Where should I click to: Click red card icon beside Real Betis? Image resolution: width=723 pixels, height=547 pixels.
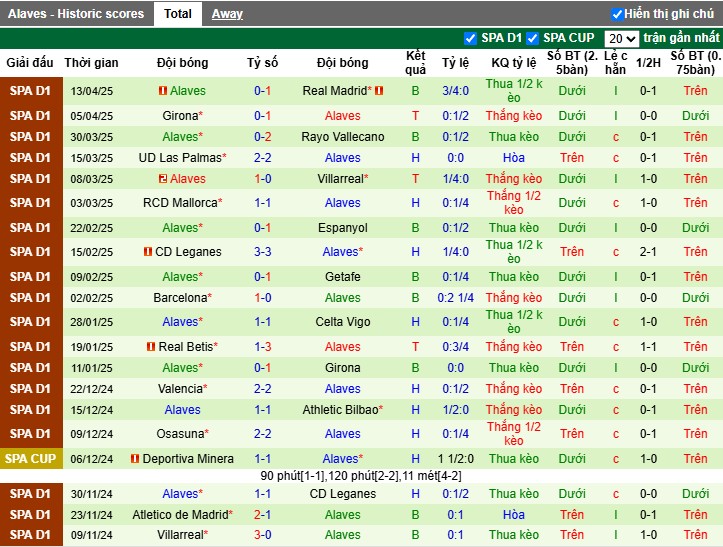click(151, 346)
